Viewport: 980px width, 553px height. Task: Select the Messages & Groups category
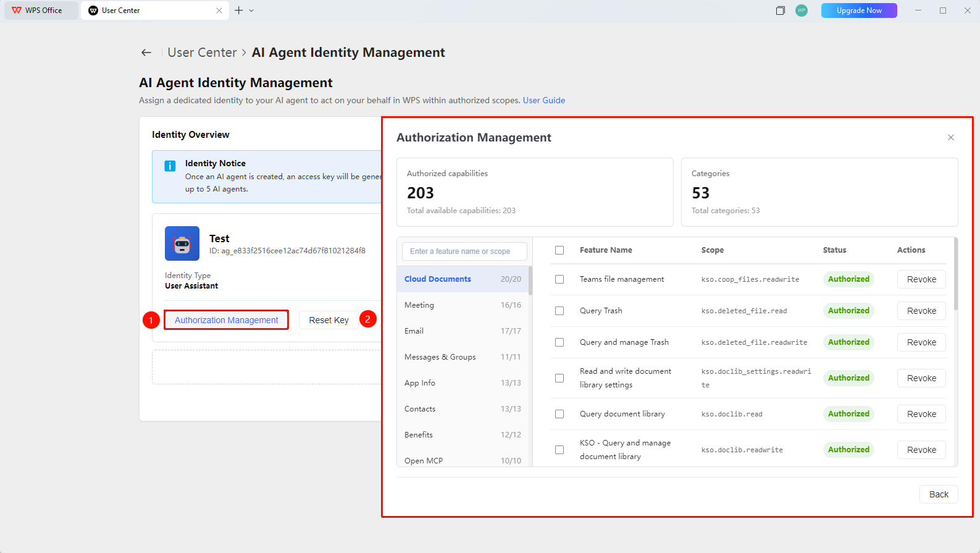click(x=463, y=357)
